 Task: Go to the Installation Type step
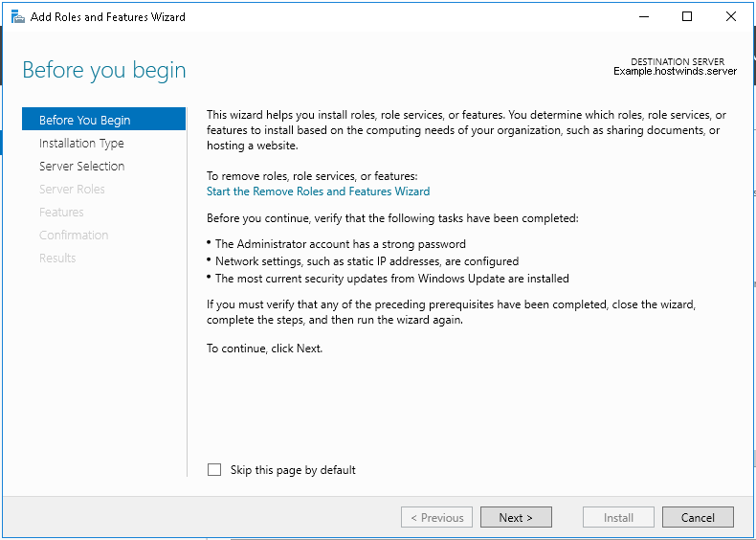[81, 144]
